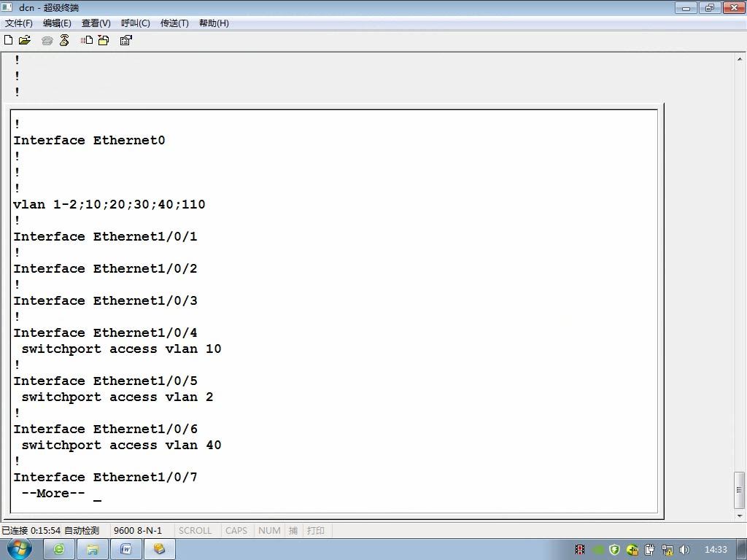This screenshot has height=560, width=747.
Task: Click 'switchport access vlan 40' line
Action: 122,446
